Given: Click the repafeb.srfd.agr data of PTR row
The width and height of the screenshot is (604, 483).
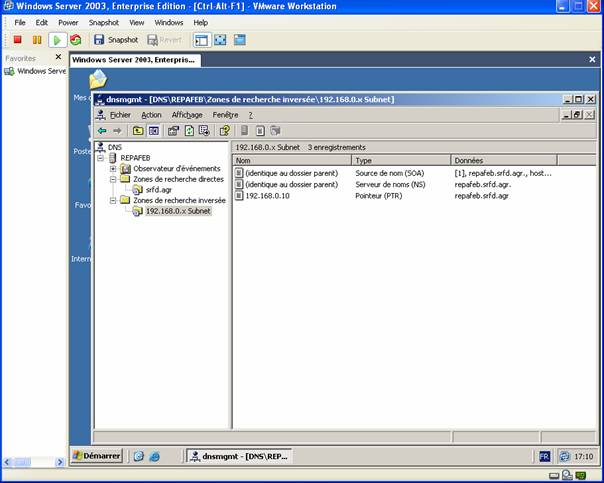Looking at the screenshot, I should (481, 196).
